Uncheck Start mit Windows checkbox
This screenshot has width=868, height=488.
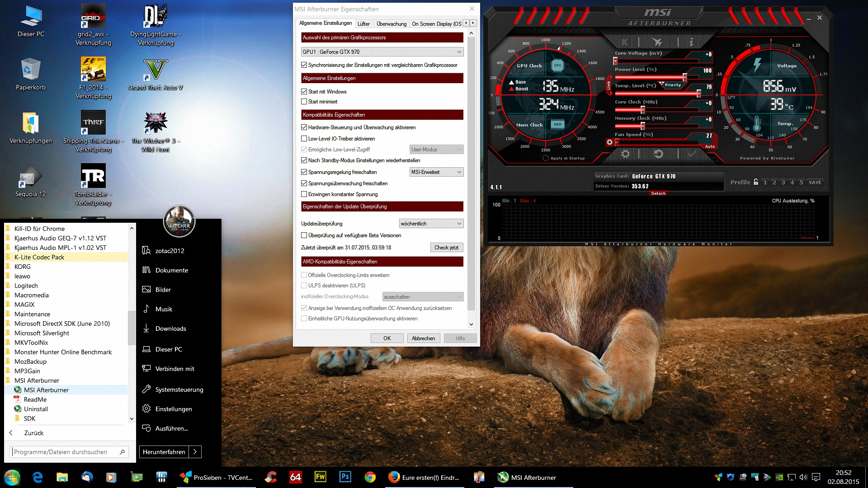tap(304, 92)
